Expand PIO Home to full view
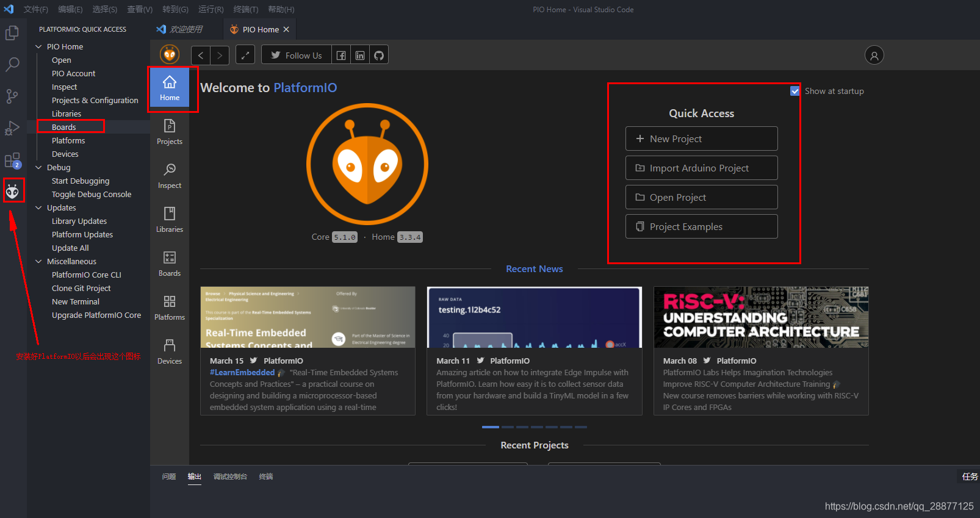Screen dimensions: 980x518 tap(245, 56)
